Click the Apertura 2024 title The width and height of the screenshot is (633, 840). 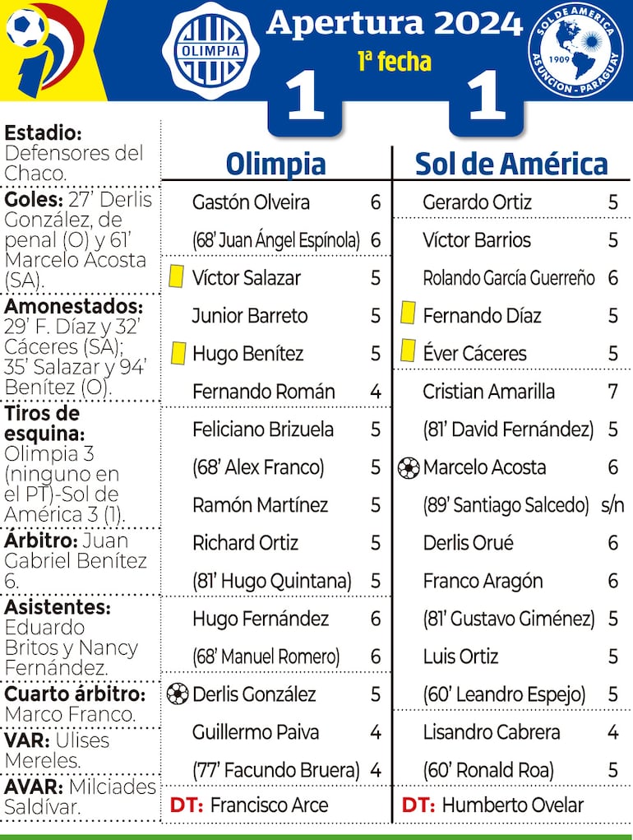(x=394, y=23)
